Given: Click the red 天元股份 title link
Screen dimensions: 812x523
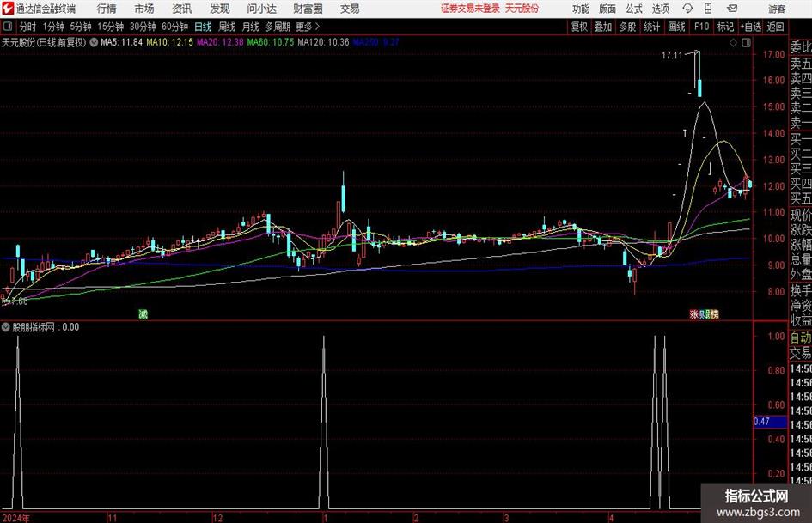Looking at the screenshot, I should [x=522, y=9].
